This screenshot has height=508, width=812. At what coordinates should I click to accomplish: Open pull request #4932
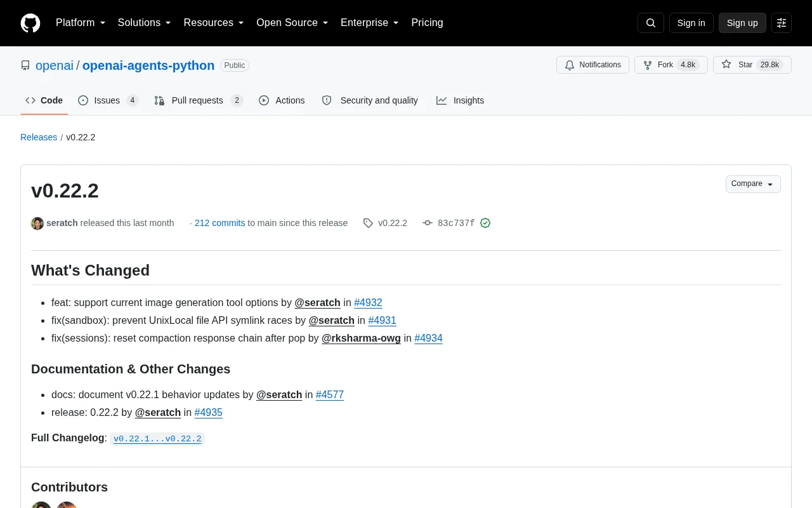click(368, 303)
